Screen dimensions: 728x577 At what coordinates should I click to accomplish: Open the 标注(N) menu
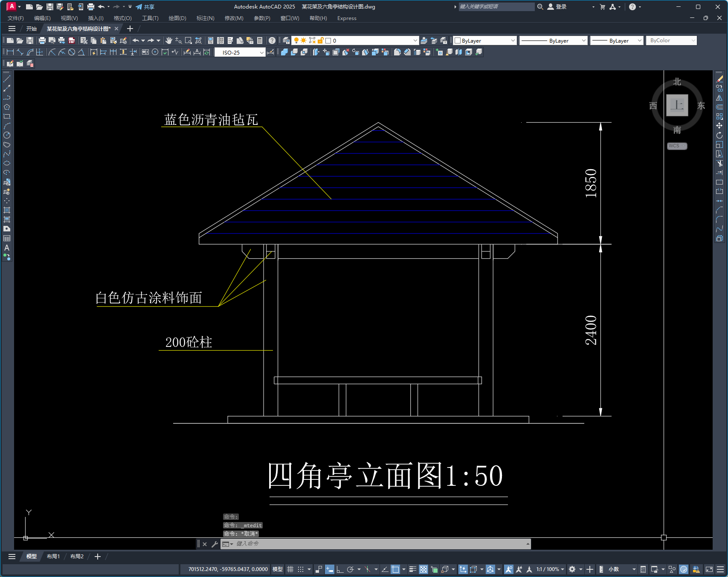tap(205, 18)
